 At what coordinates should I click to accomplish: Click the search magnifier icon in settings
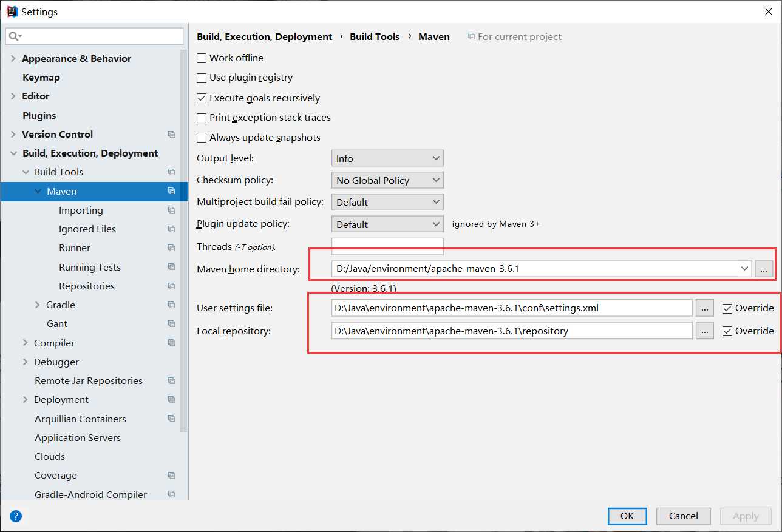pyautogui.click(x=15, y=36)
